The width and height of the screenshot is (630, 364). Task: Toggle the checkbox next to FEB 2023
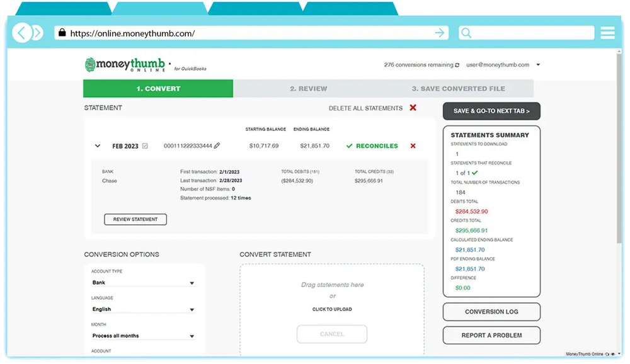tap(145, 145)
